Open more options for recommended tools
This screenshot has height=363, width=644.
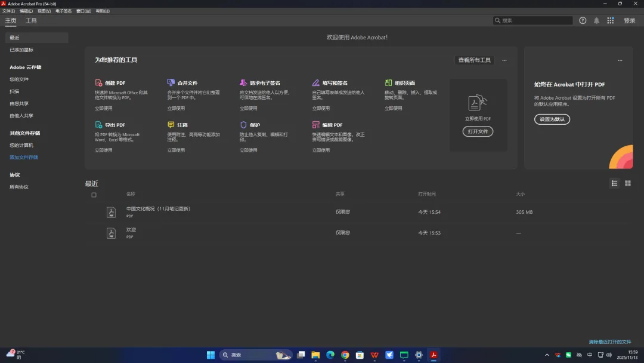pos(504,60)
